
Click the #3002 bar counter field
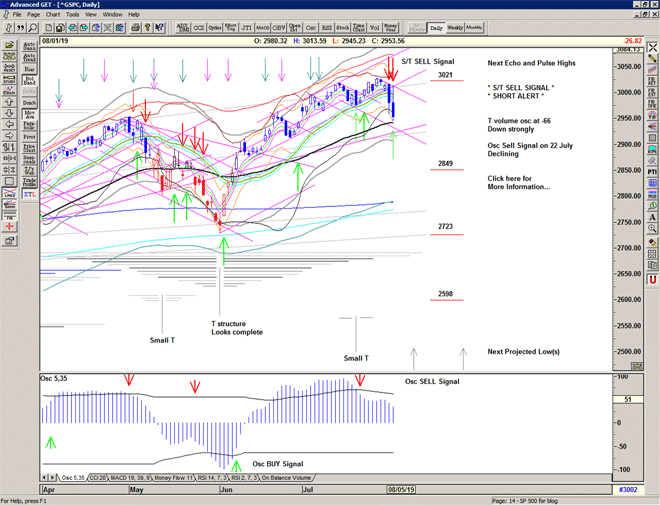(628, 489)
